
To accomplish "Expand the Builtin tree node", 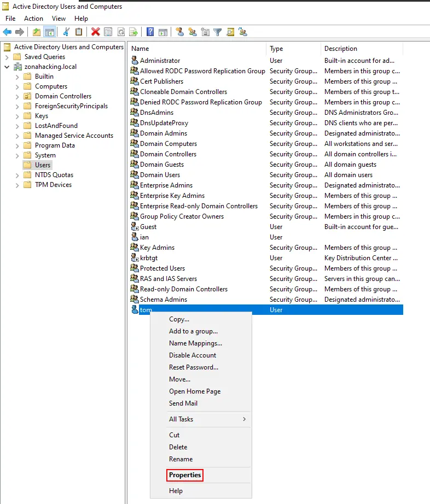I will click(x=17, y=77).
